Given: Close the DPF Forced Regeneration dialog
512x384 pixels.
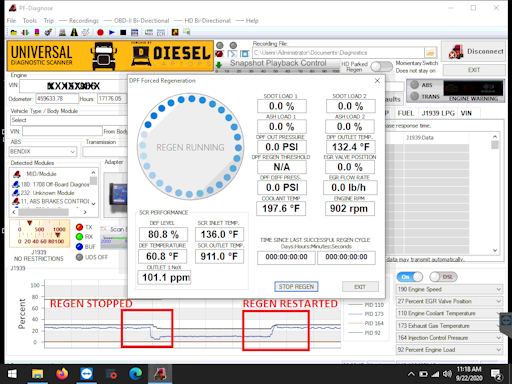Looking at the screenshot, I should pos(377,81).
